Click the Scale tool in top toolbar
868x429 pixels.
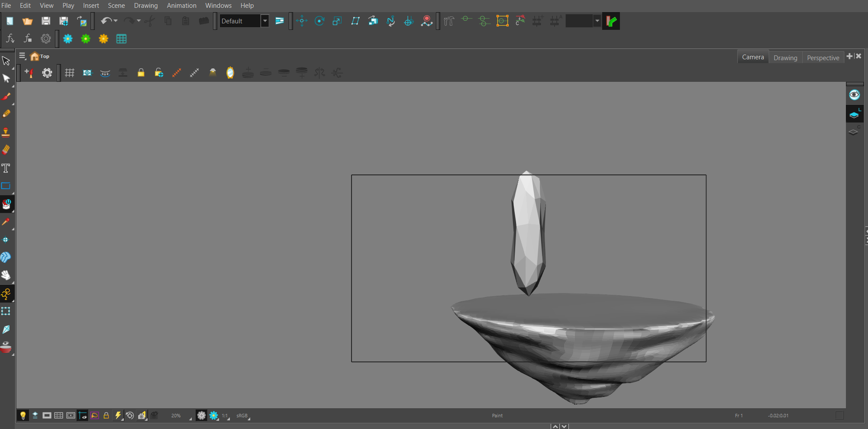tap(337, 21)
